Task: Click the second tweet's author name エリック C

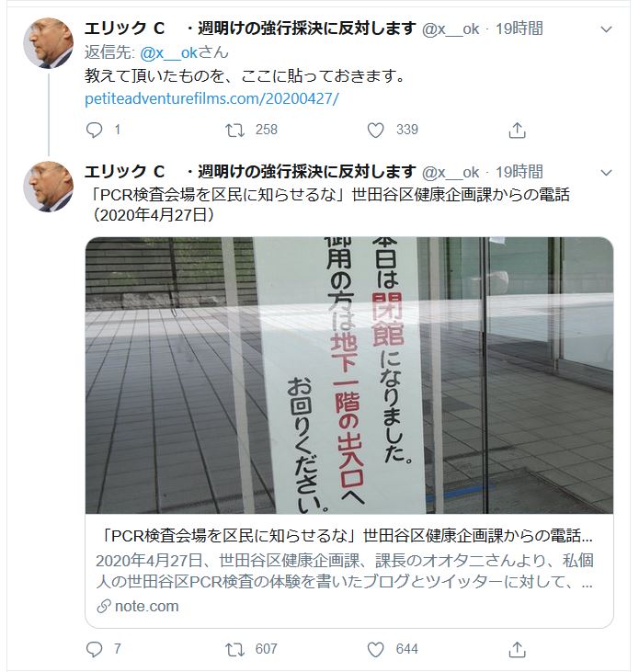Action: [x=124, y=172]
